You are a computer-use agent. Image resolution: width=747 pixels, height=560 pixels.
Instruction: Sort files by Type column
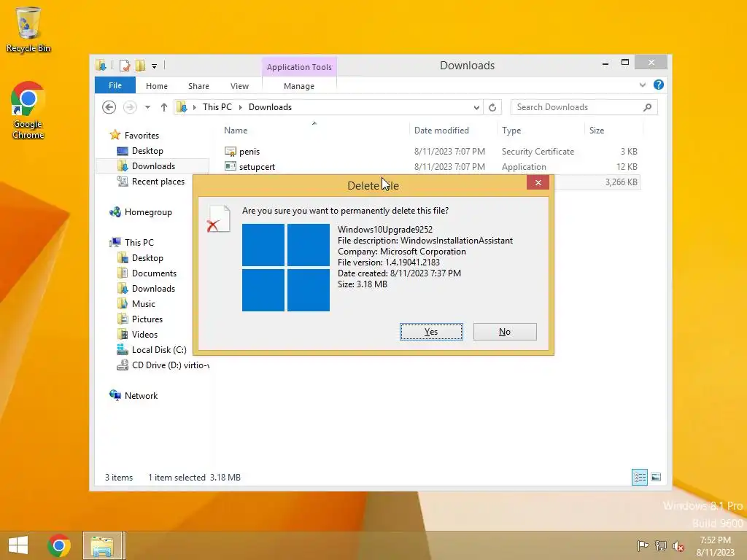[x=511, y=131]
